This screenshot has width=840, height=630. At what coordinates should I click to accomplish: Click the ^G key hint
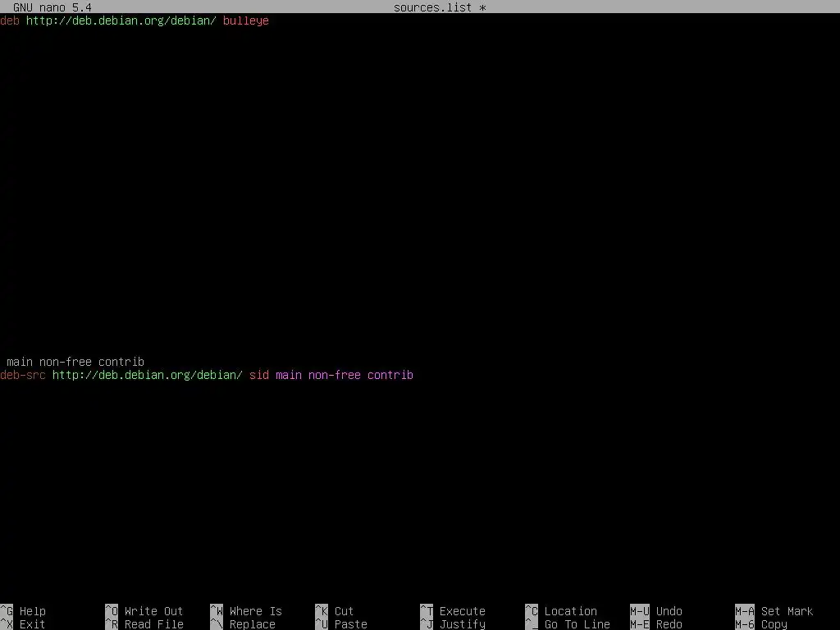point(7,611)
